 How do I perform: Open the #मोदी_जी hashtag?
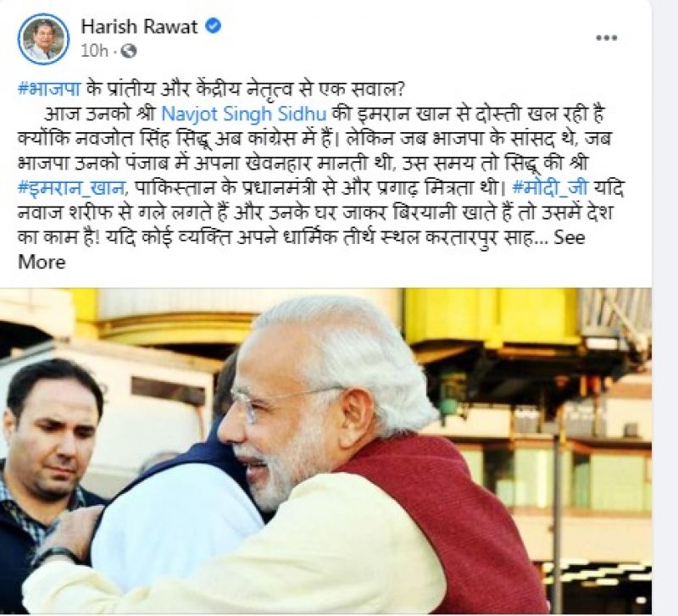pos(549,188)
